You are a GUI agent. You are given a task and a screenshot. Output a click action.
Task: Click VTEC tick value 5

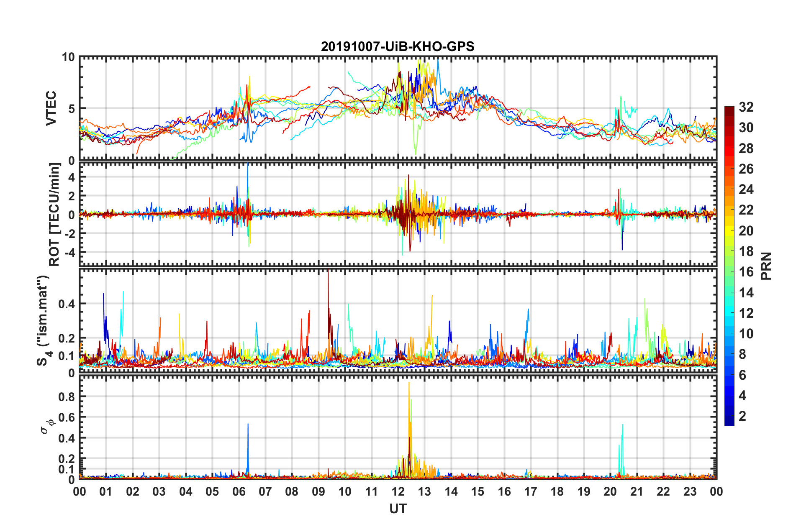tap(72, 109)
